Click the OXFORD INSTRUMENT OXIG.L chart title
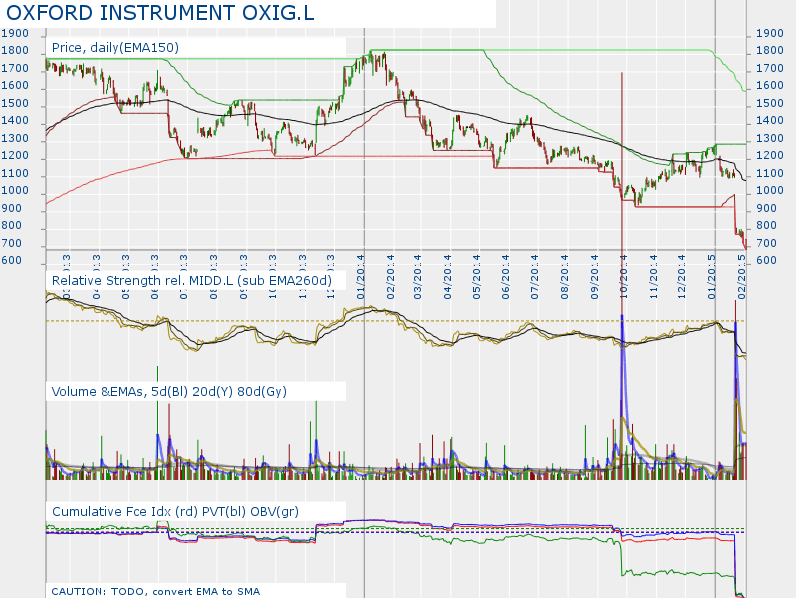The image size is (797, 598). coord(160,13)
